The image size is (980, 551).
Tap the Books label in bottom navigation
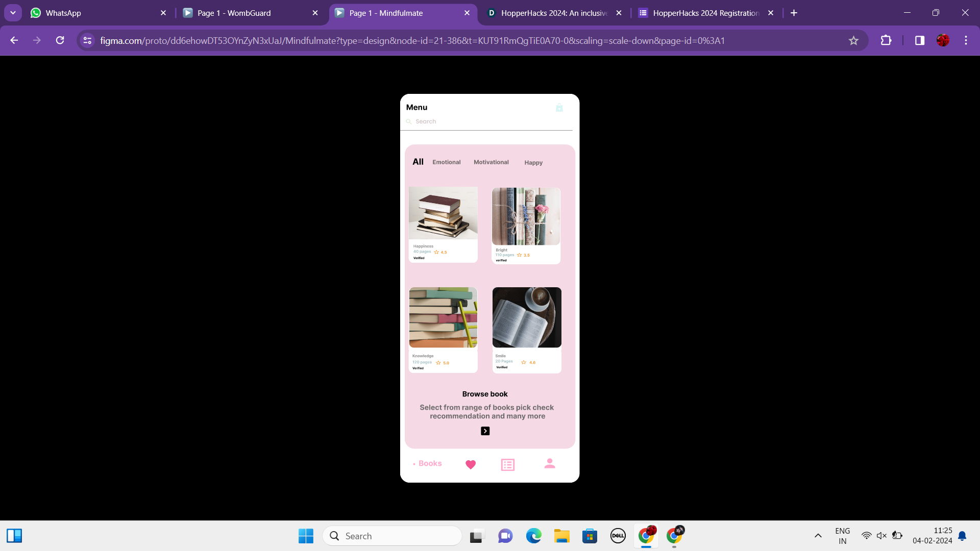click(430, 463)
